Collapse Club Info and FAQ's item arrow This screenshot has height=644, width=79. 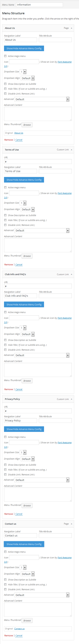(72, 274)
